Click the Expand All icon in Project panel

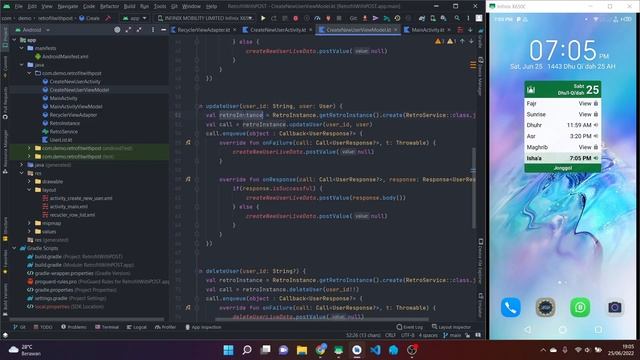coord(128,30)
